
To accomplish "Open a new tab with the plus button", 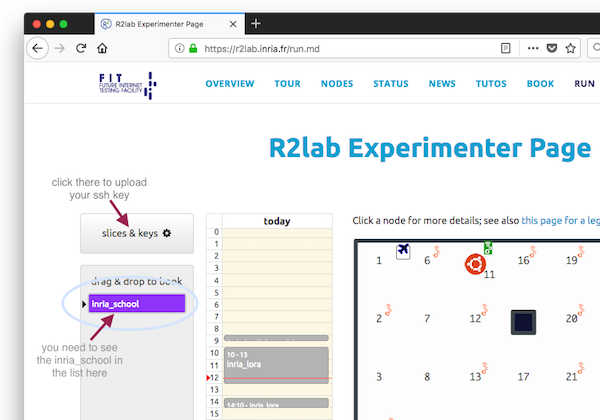I will (256, 24).
